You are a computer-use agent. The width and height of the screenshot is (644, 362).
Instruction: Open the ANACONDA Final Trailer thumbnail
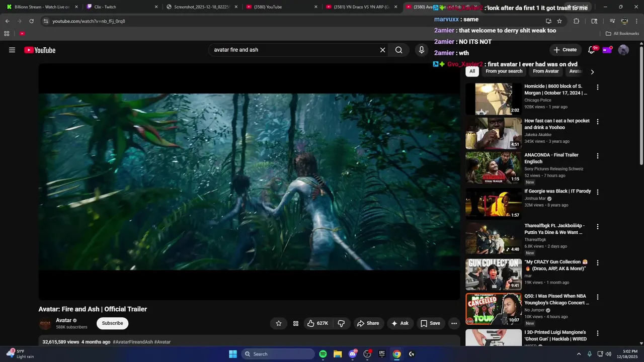coord(494,168)
